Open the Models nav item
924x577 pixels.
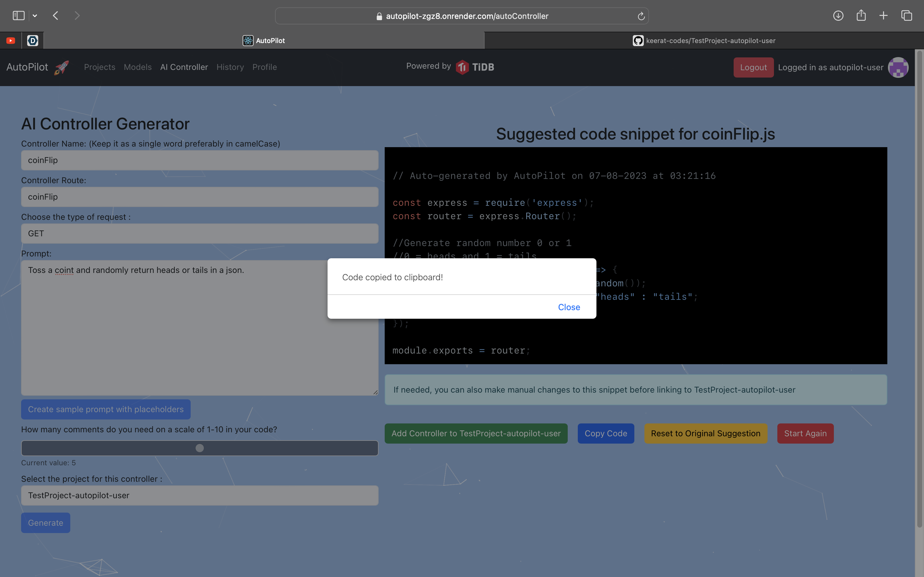click(137, 67)
